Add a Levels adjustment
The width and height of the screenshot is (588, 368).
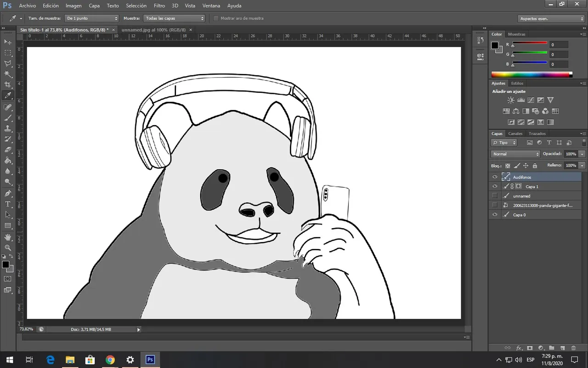point(521,100)
